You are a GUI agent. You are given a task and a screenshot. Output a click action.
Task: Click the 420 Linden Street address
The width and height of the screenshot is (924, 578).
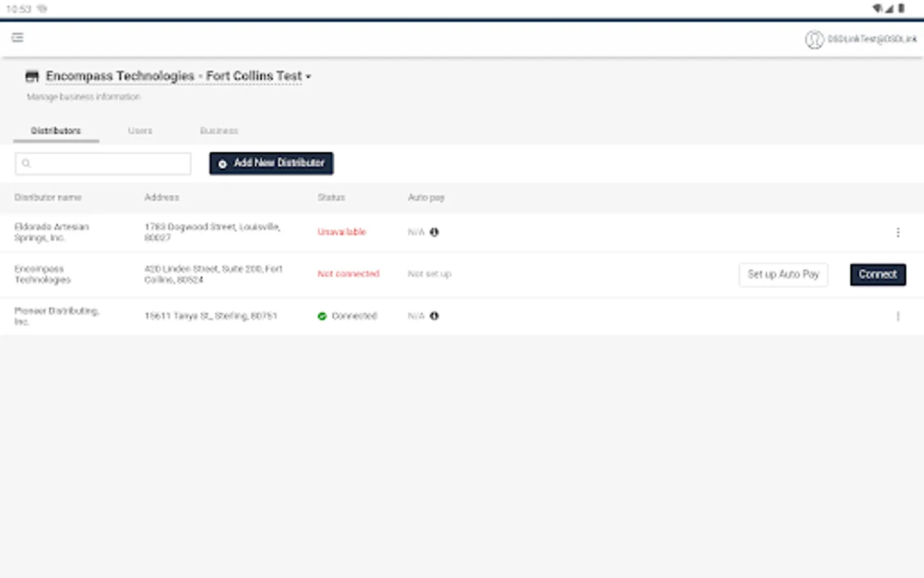pos(213,274)
